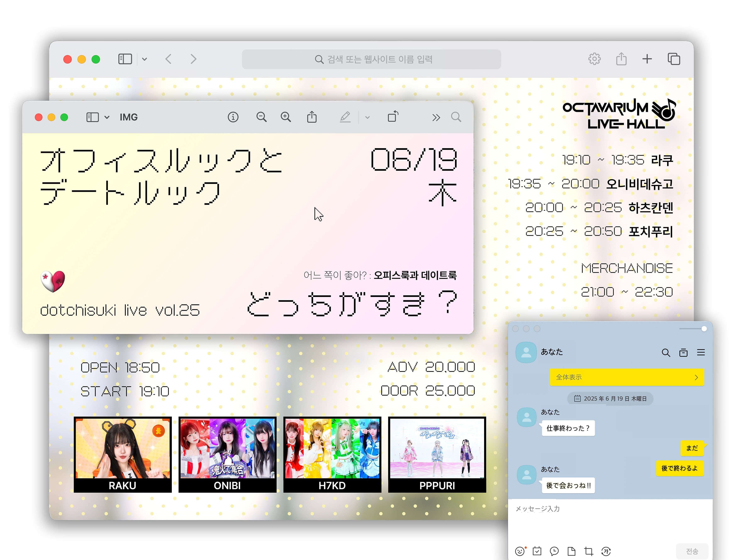Rotate the image with the rotate icon

click(x=393, y=117)
